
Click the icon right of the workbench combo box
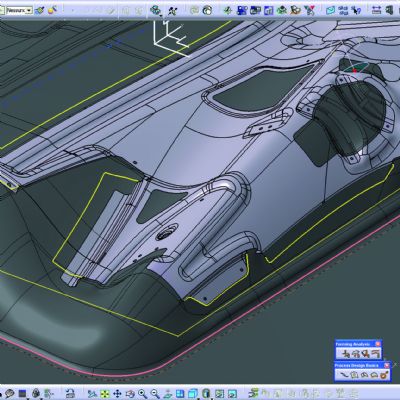pos(40,10)
